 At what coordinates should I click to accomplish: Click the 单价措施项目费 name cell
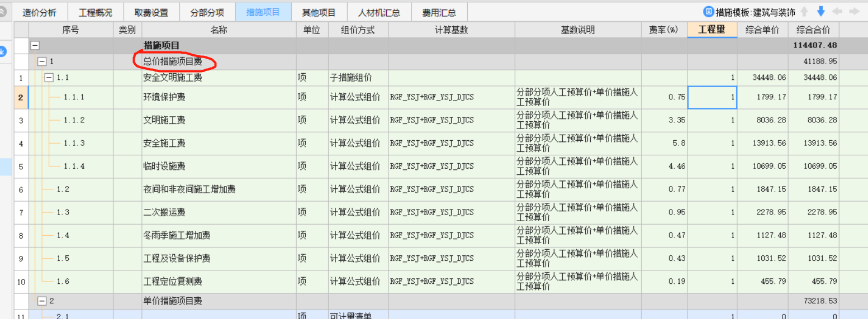click(x=219, y=301)
